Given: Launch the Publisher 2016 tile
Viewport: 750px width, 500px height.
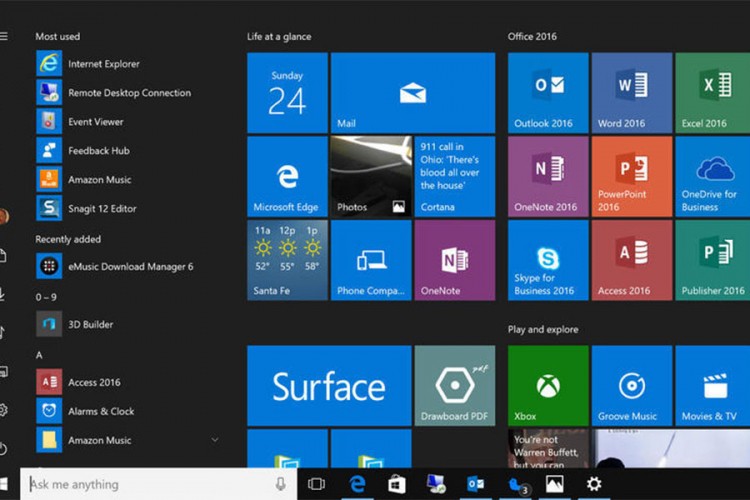Looking at the screenshot, I should tap(713, 260).
